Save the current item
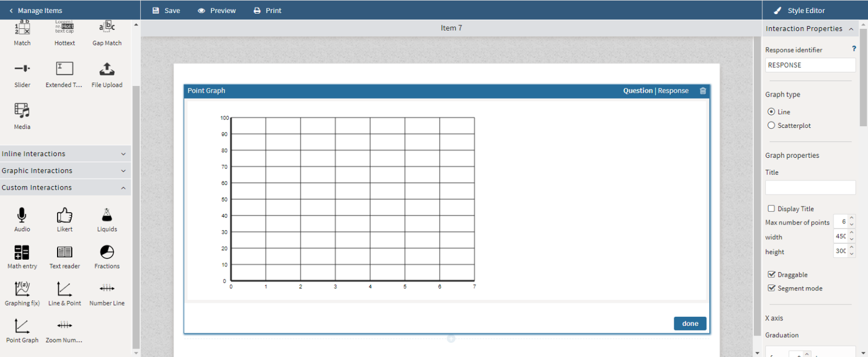Image resolution: width=868 pixels, height=357 pixels. coord(166,10)
